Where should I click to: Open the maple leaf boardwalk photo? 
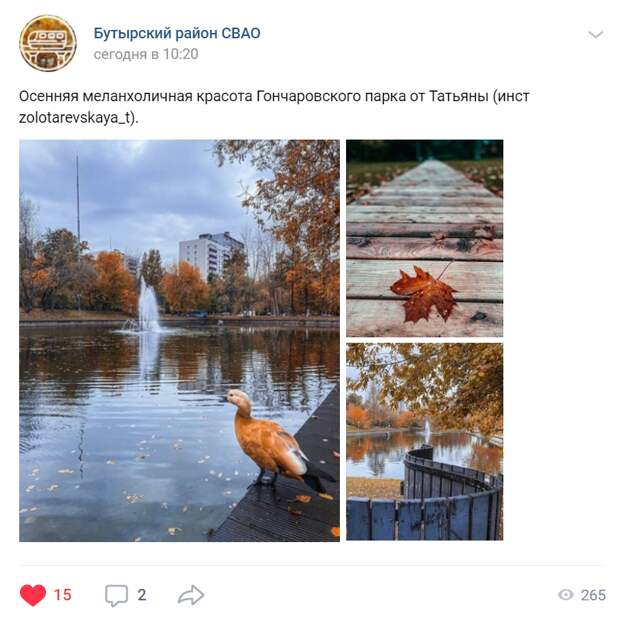tap(425, 238)
